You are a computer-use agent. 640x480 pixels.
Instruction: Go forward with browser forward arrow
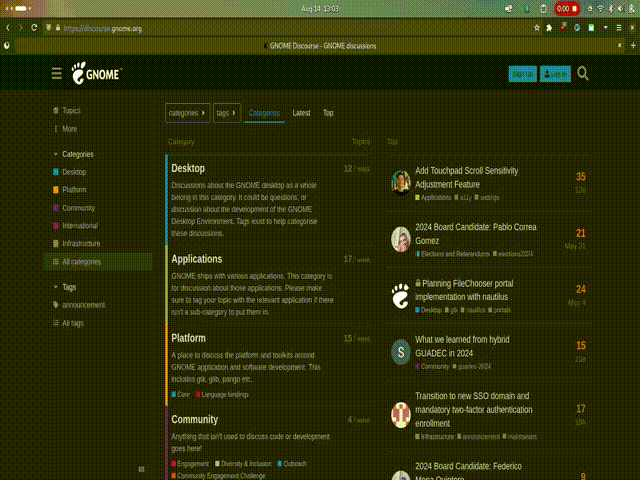pos(20,28)
